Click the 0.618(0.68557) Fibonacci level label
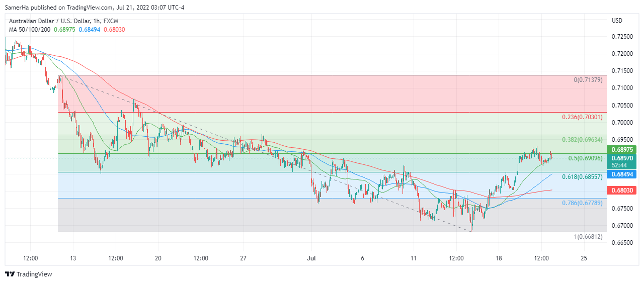The height and width of the screenshot is (283, 644). point(582,177)
